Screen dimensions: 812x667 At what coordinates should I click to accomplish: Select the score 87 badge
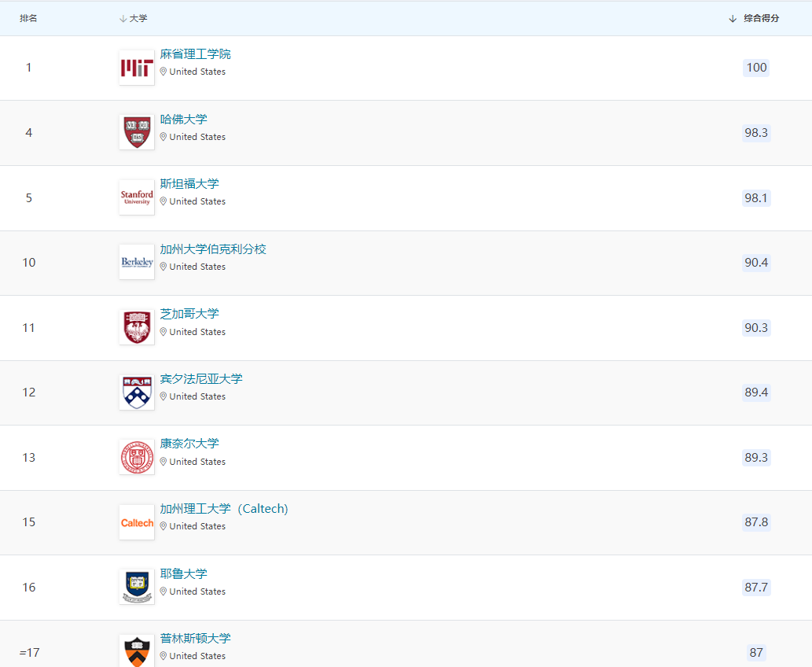(x=756, y=653)
